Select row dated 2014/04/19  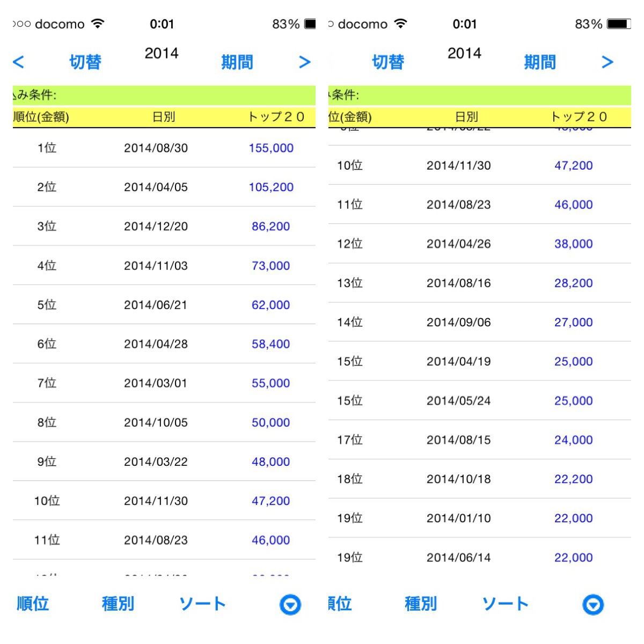[x=480, y=361]
